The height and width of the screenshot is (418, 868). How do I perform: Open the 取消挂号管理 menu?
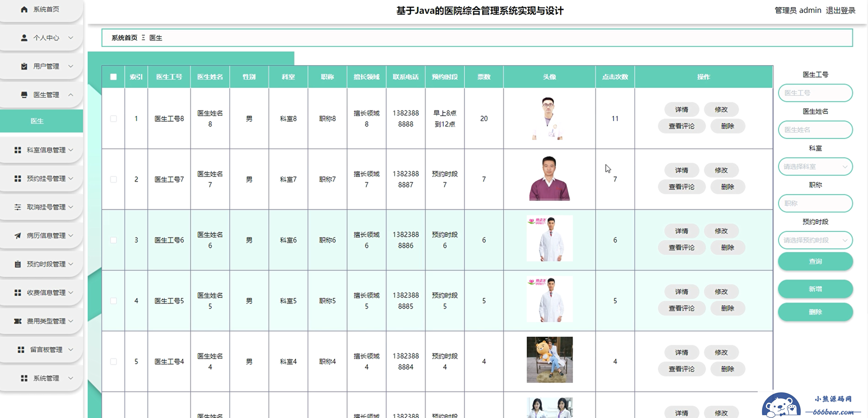42,207
